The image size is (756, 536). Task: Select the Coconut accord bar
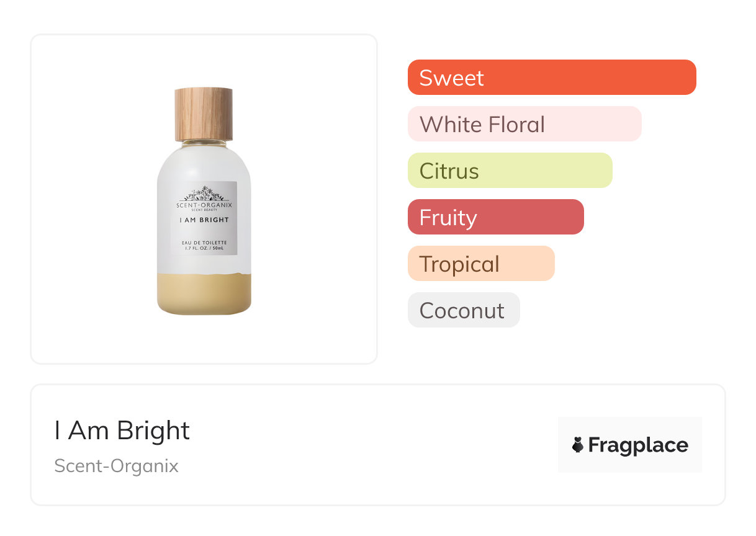click(x=463, y=310)
